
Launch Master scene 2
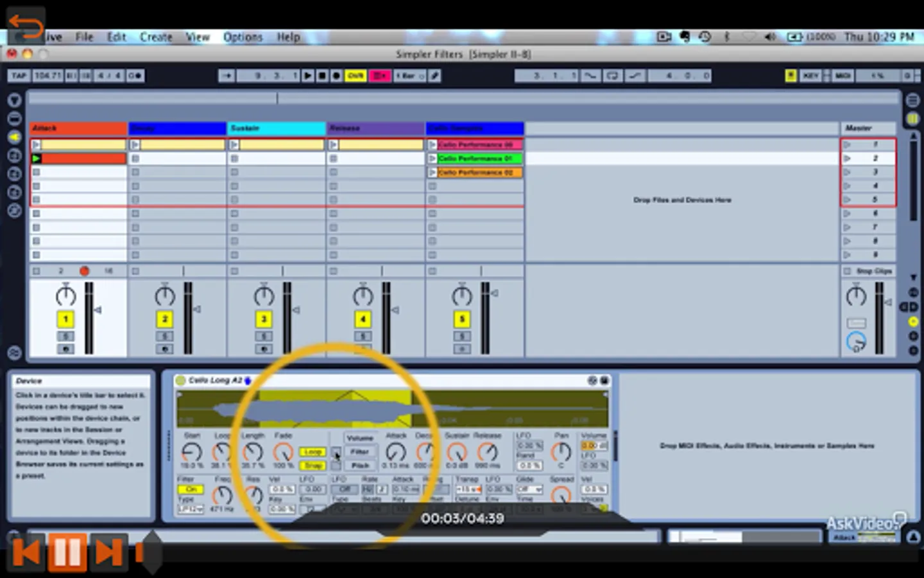click(x=847, y=159)
